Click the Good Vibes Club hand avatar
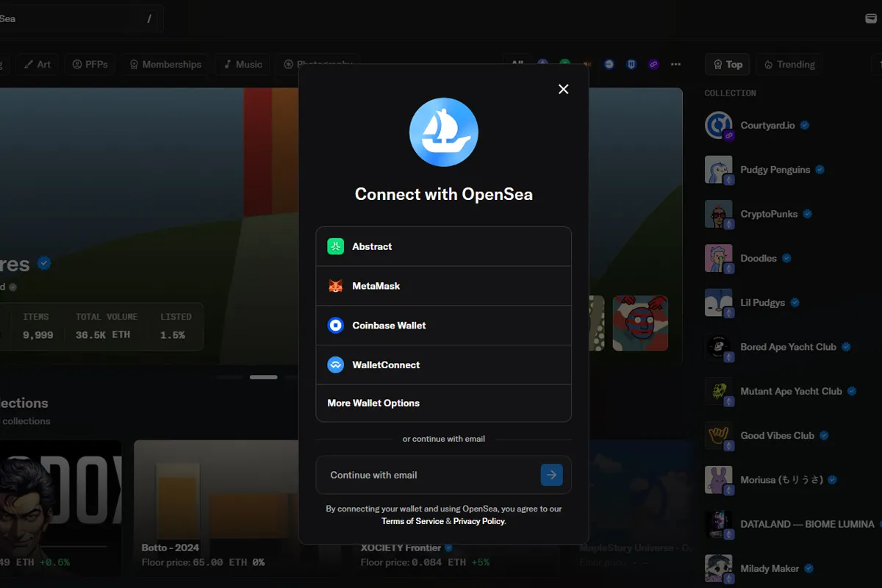The height and width of the screenshot is (588, 882). pos(719,436)
